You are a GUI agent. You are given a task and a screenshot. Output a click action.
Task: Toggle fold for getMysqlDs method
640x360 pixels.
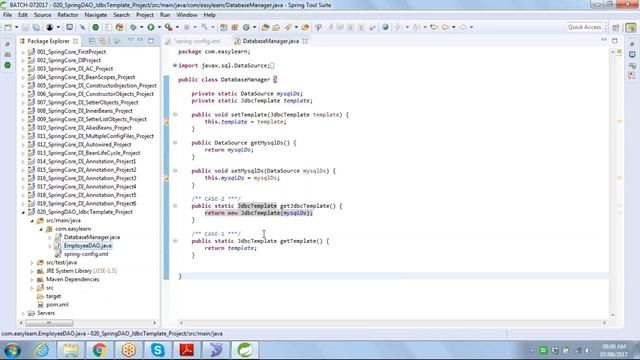175,143
